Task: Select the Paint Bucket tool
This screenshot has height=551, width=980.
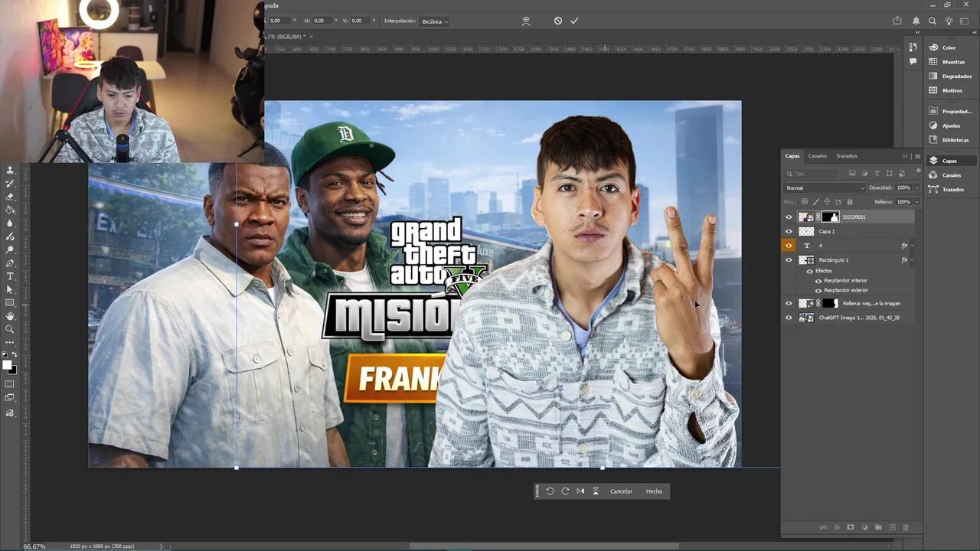Action: 10,210
